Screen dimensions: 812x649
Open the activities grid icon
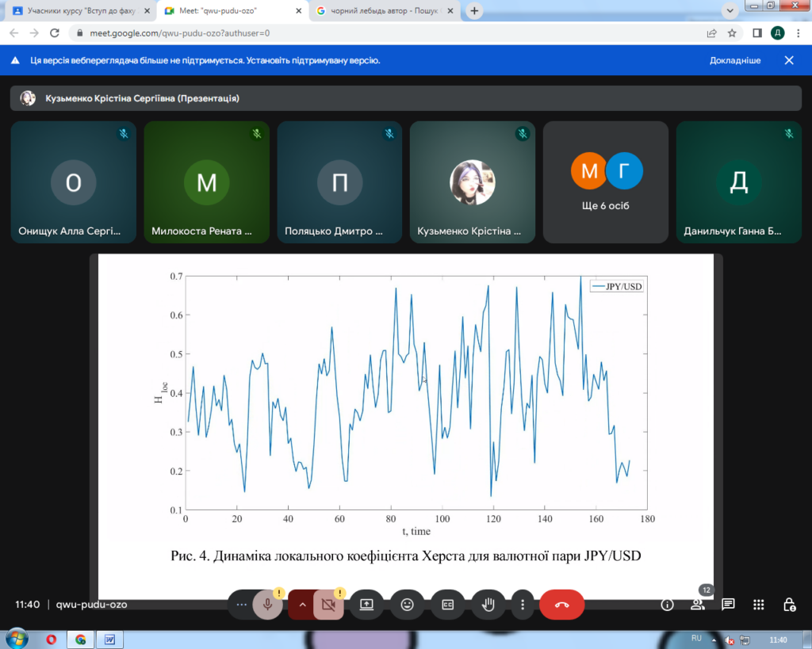click(x=759, y=605)
